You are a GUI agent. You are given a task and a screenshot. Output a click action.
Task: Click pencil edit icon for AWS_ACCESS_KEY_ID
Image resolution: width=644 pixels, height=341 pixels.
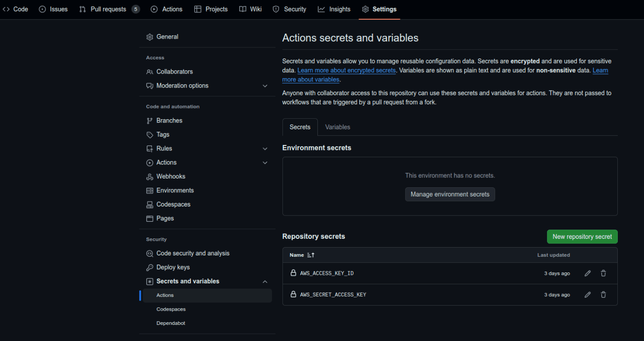click(x=587, y=273)
